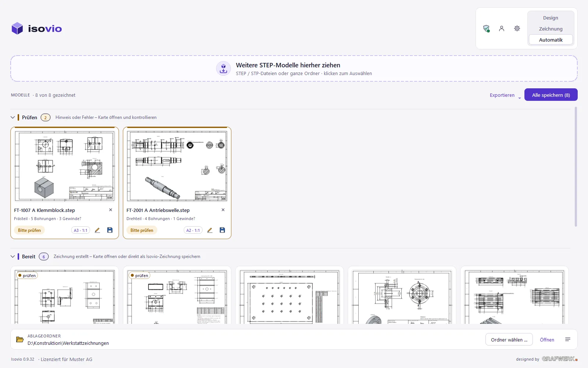
Task: Click the Prüfen count badge 2
Action: point(46,117)
